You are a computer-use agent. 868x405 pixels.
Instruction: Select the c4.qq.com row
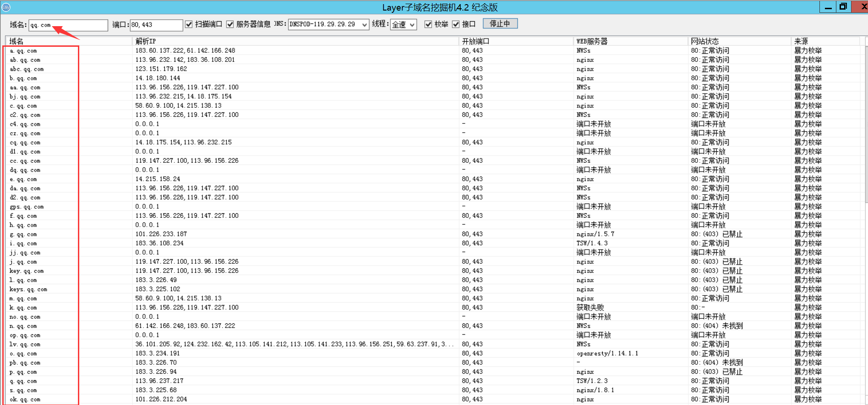(x=433, y=124)
